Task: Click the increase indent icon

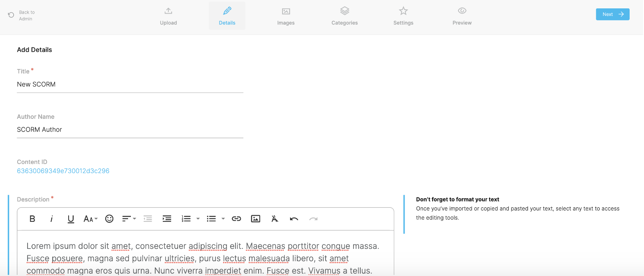Action: tap(167, 219)
